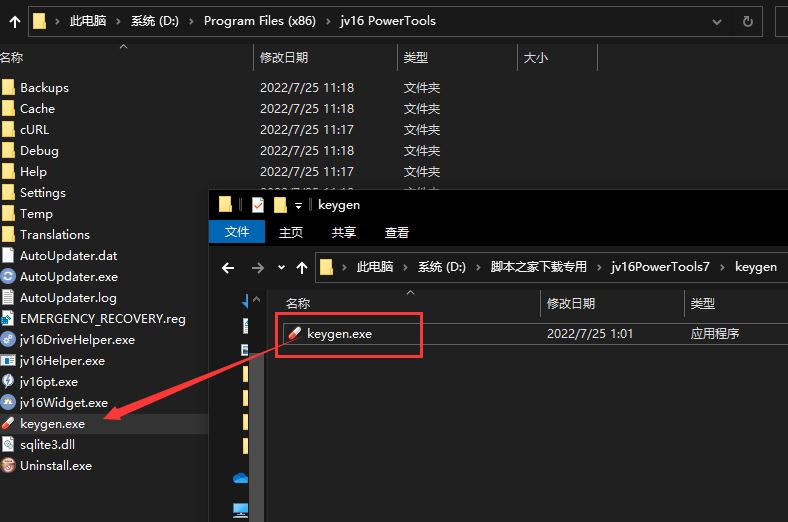Click the AutoUpdater.log file icon
Viewport: 788px width, 522px height.
tap(8, 297)
